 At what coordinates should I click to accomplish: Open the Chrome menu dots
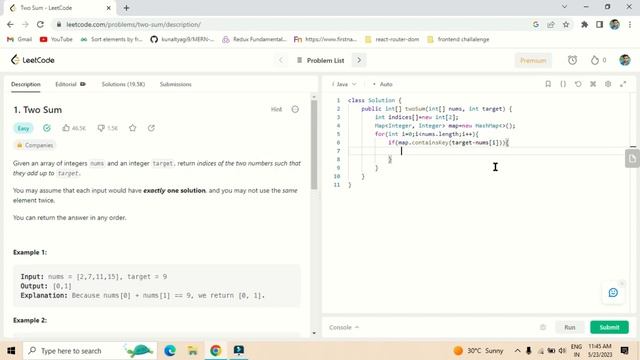631,24
